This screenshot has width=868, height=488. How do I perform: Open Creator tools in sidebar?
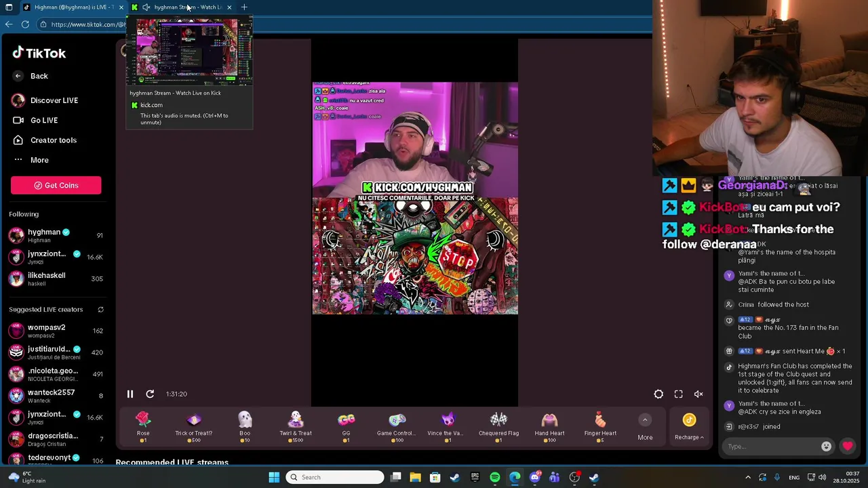tap(44, 140)
